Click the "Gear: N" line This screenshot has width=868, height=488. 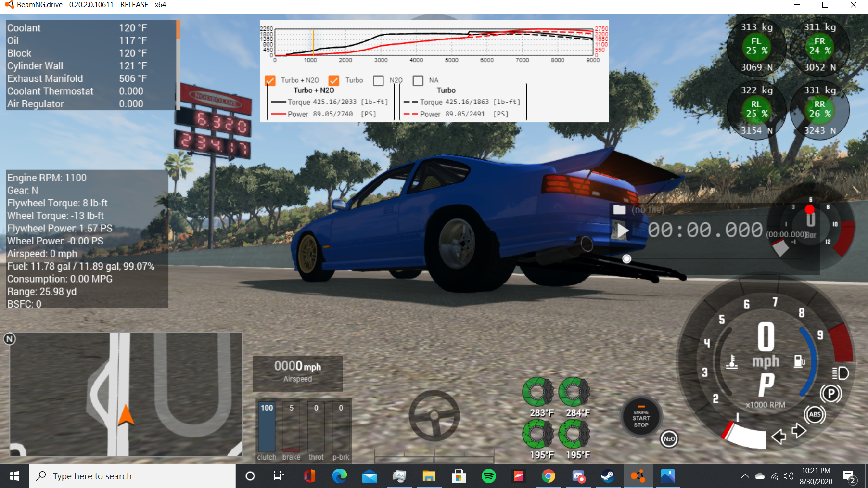23,190
